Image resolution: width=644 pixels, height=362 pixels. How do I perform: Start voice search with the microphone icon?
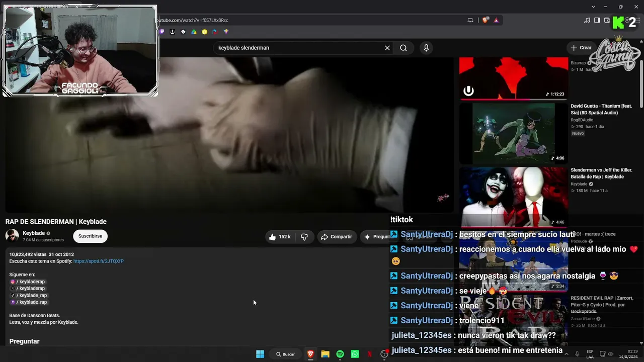click(x=426, y=48)
